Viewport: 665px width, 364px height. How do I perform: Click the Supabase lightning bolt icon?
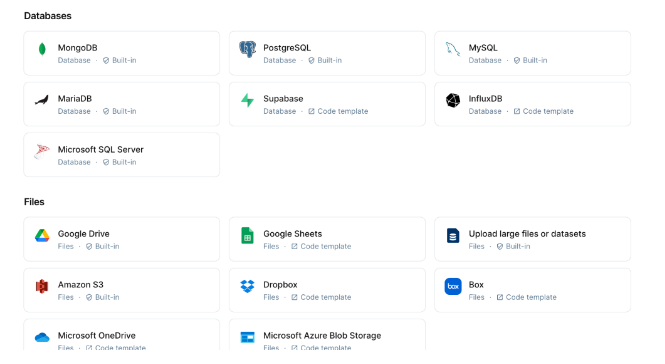pyautogui.click(x=247, y=100)
